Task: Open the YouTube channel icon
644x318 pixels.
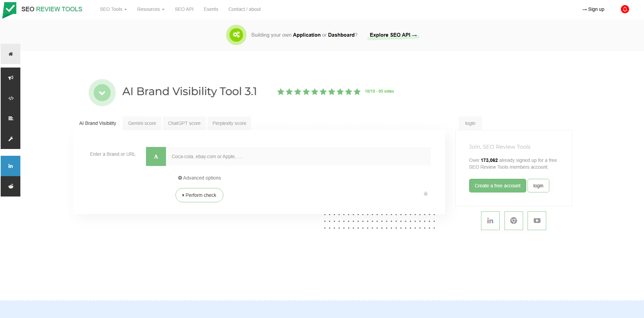Action: [536, 221]
